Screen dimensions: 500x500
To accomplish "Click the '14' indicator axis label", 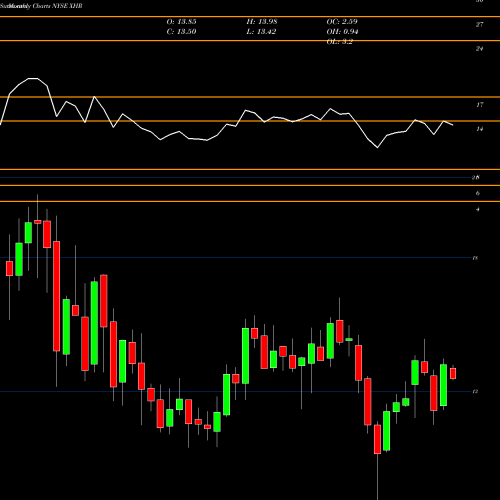I will (479, 129).
